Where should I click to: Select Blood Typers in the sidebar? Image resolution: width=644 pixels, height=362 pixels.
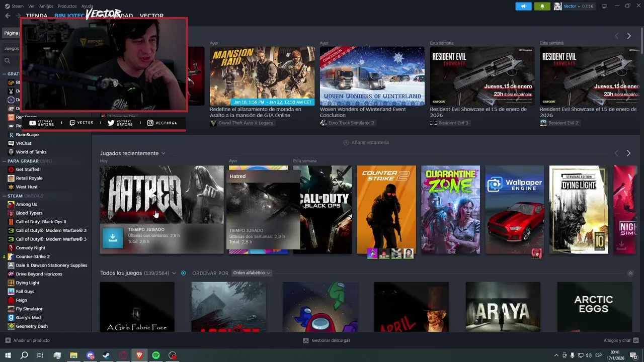coord(29,213)
